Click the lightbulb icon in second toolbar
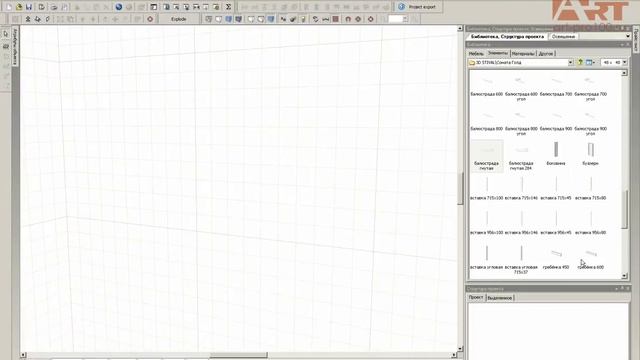The height and width of the screenshot is (360, 640). pos(303,19)
